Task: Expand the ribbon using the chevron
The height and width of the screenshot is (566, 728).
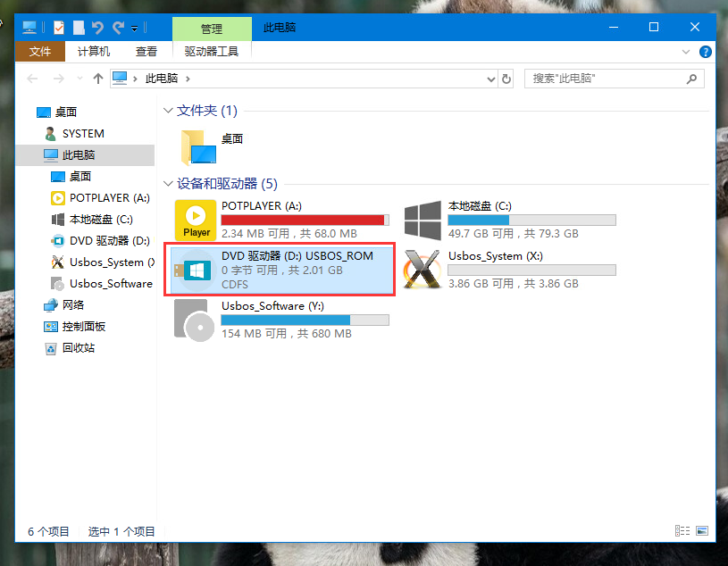Action: coord(686,52)
